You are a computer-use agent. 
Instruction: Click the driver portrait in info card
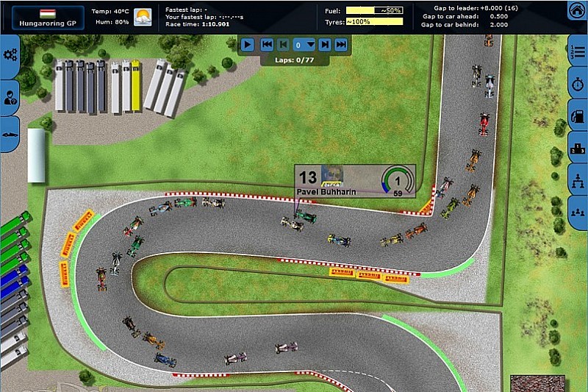(x=332, y=176)
